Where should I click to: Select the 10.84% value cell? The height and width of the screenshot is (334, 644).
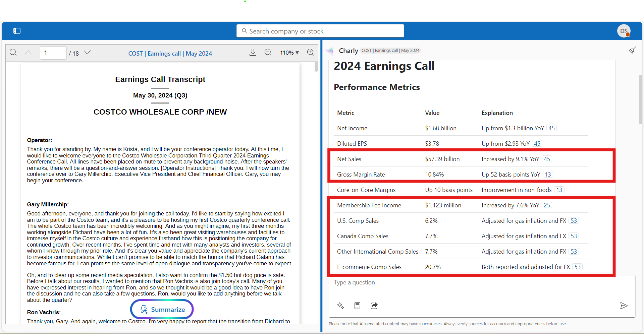coord(434,175)
